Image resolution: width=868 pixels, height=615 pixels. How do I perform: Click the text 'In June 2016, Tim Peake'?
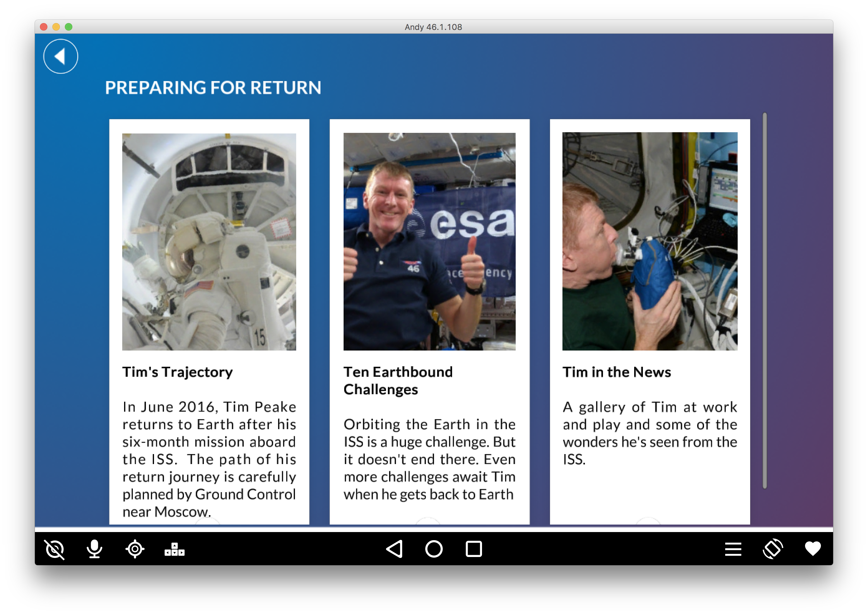pyautogui.click(x=209, y=407)
